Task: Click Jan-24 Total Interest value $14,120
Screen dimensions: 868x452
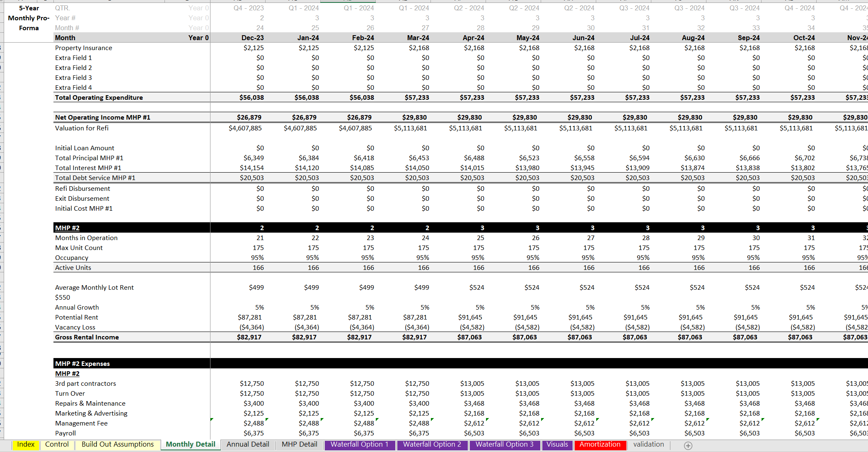Action: pyautogui.click(x=307, y=168)
